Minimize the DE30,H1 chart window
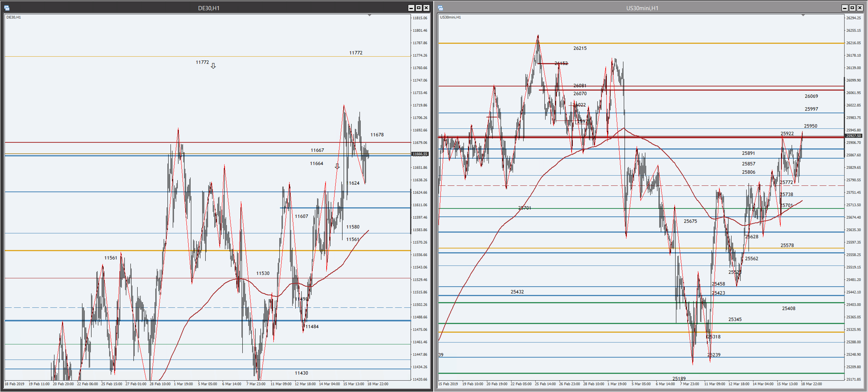Image resolution: width=868 pixels, height=392 pixels. click(411, 8)
